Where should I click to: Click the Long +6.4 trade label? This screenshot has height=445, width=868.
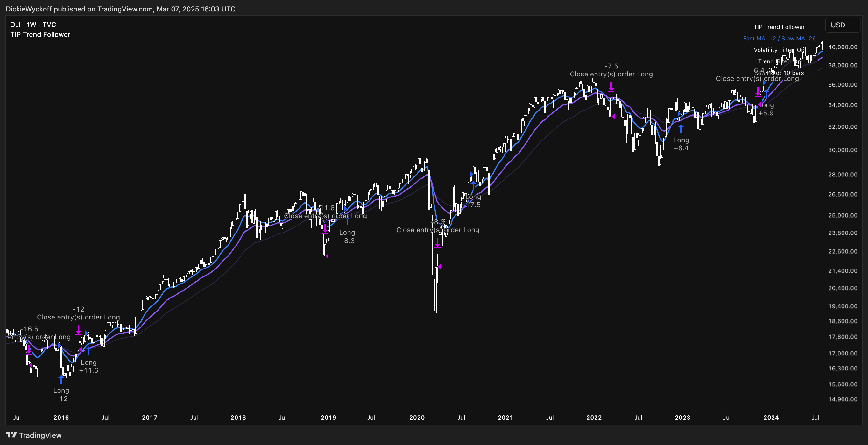click(x=681, y=144)
